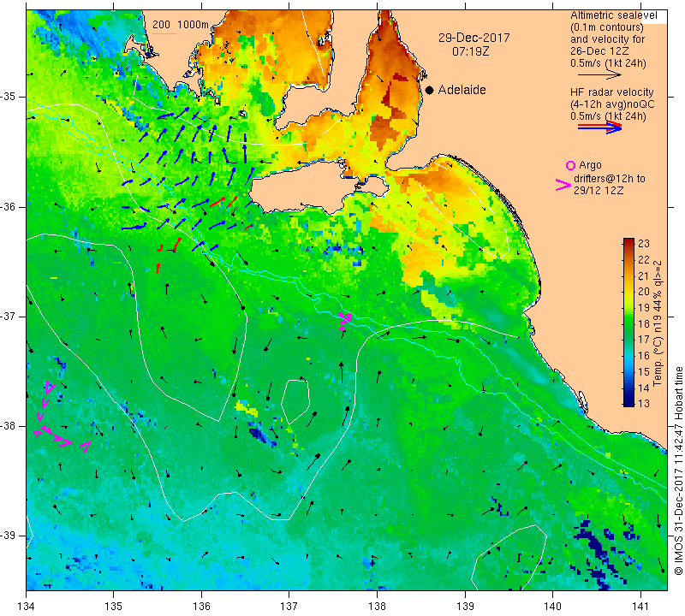This screenshot has height=616, width=685.
Task: Click the '0.5m/s (1kt 24h)' altimetric scale text
Action: (608, 64)
